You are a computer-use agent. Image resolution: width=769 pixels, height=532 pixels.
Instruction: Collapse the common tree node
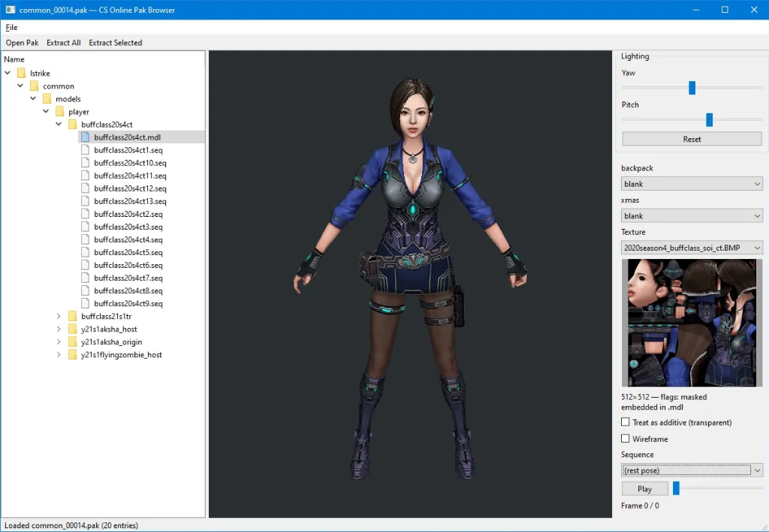click(20, 86)
